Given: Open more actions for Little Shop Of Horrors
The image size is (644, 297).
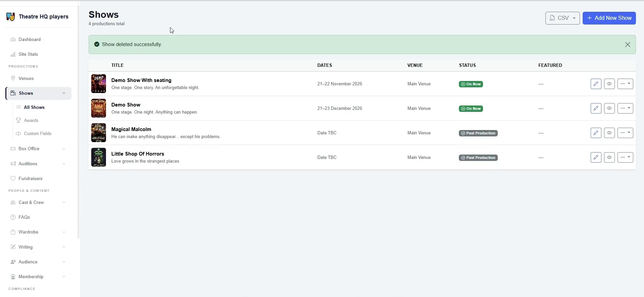Looking at the screenshot, I should [x=625, y=157].
